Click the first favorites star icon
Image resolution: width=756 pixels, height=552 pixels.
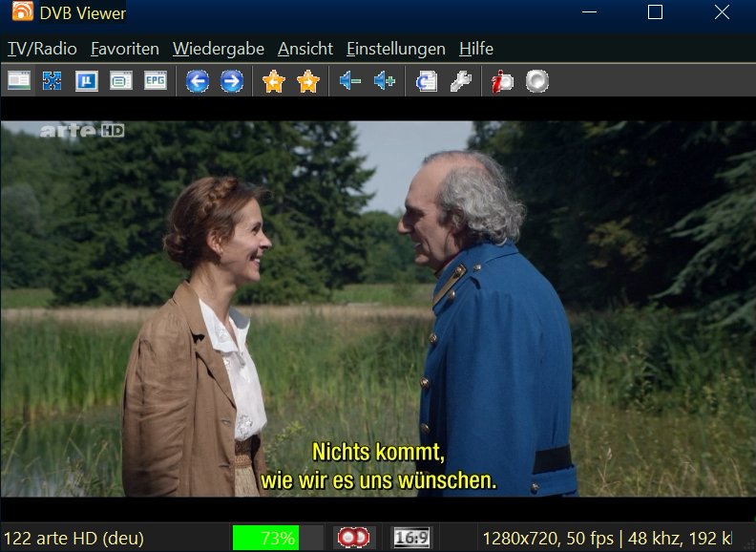(x=274, y=82)
